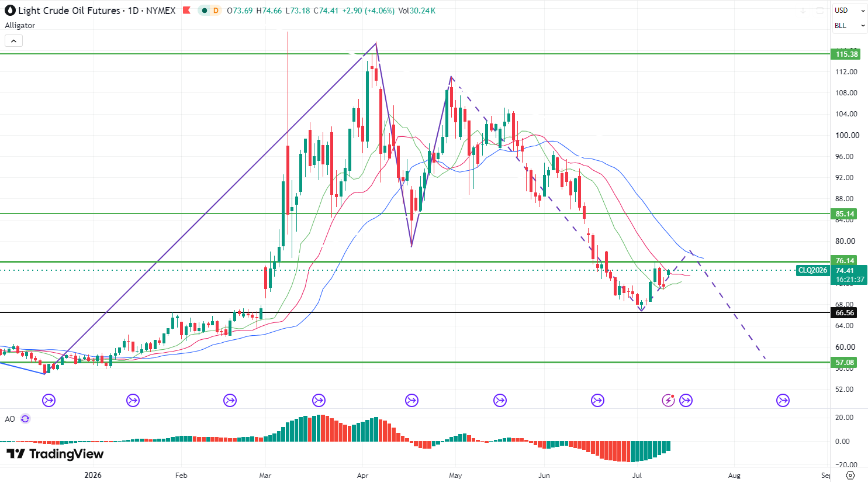The height and width of the screenshot is (482, 868).
Task: Open the USD currency dropdown
Action: 850,11
